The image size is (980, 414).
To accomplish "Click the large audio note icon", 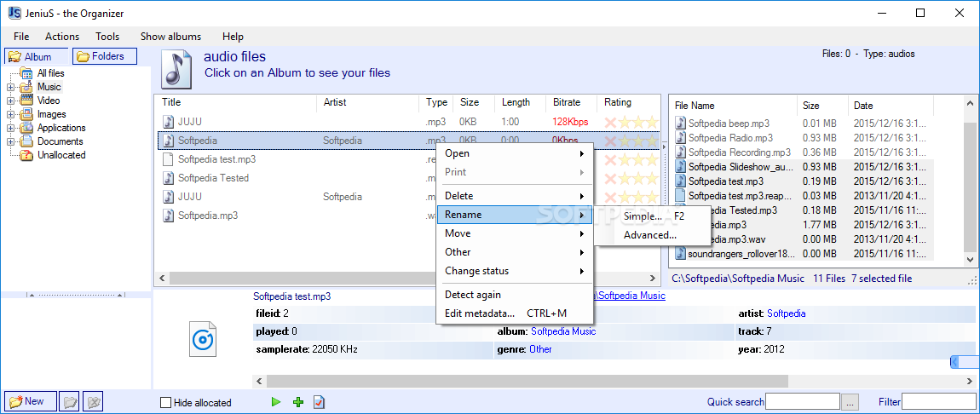I will pyautogui.click(x=177, y=69).
